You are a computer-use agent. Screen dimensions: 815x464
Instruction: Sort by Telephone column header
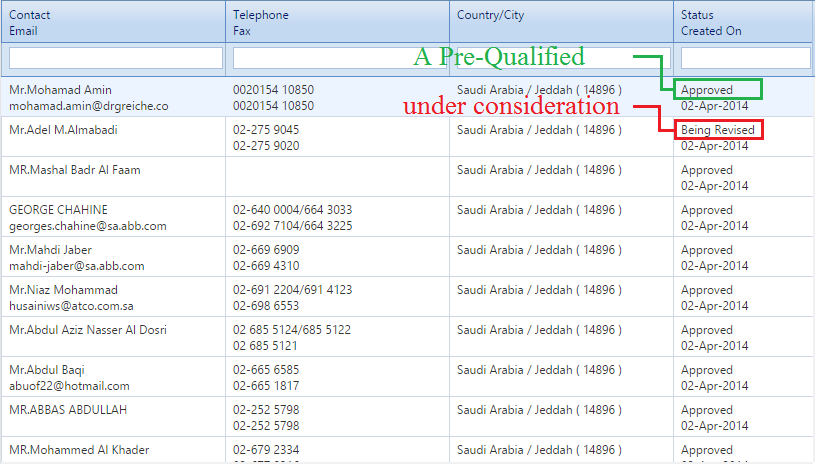point(261,15)
